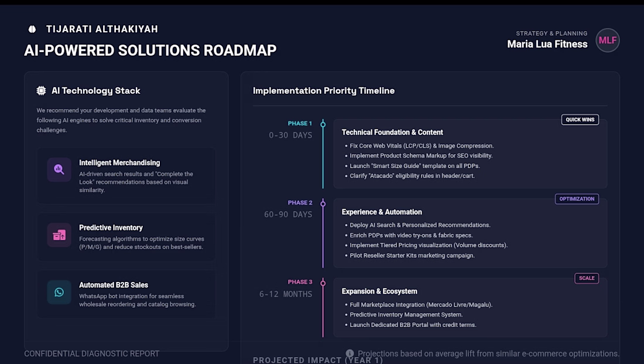Viewport: 644px width, 364px height.
Task: Click the MLF avatar circle
Action: click(607, 40)
